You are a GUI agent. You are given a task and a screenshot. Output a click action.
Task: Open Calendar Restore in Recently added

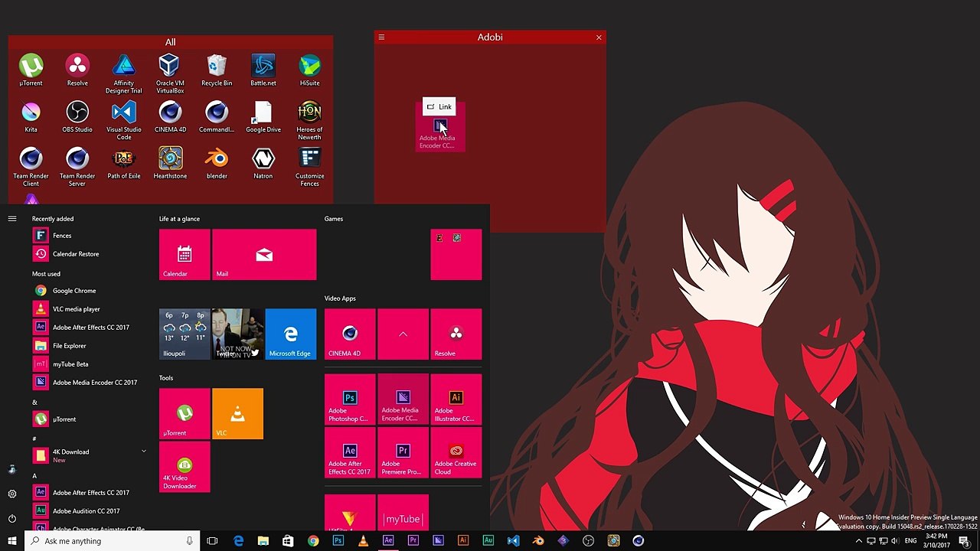[x=89, y=254]
